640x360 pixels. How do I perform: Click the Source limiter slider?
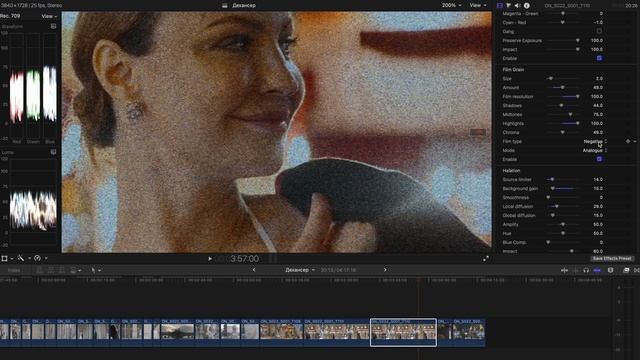pos(562,180)
